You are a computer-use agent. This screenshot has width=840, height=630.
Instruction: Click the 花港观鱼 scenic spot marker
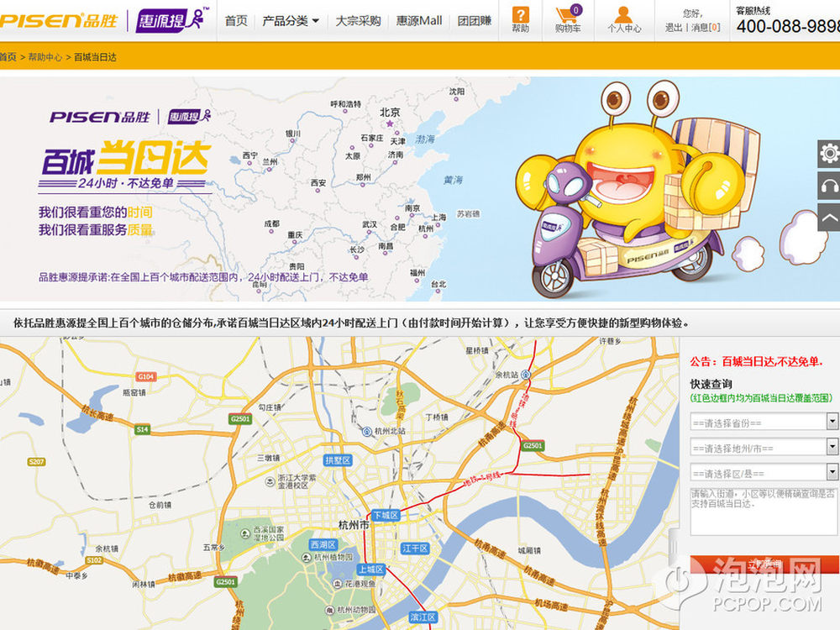point(337,584)
